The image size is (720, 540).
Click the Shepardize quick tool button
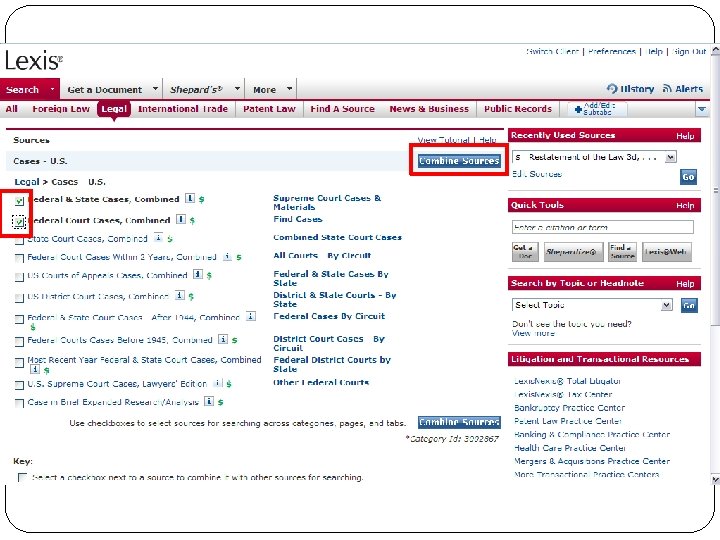click(x=574, y=252)
